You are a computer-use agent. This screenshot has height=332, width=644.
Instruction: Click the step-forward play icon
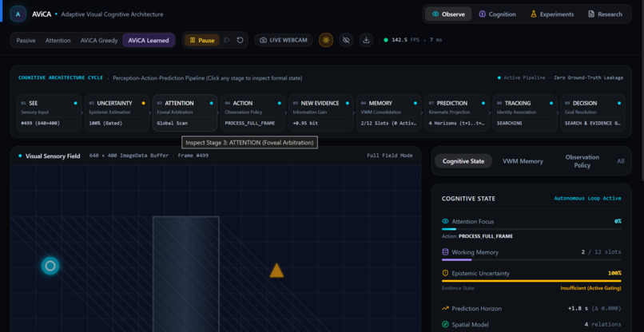pyautogui.click(x=227, y=40)
